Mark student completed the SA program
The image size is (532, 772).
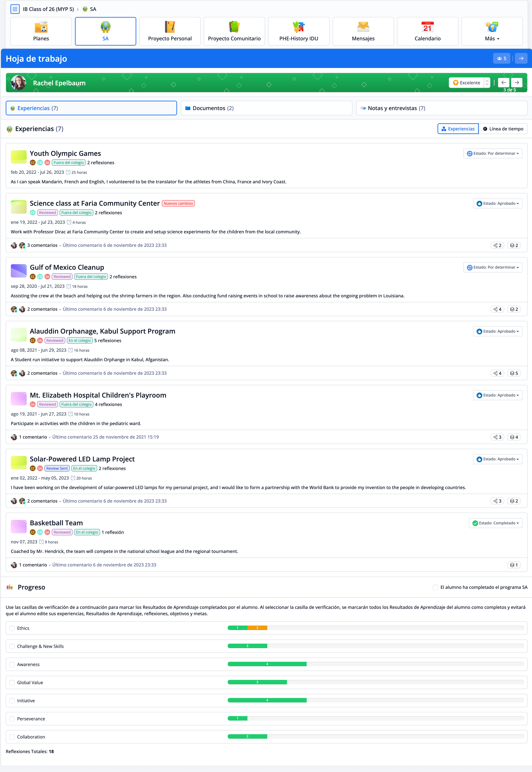coord(435,587)
